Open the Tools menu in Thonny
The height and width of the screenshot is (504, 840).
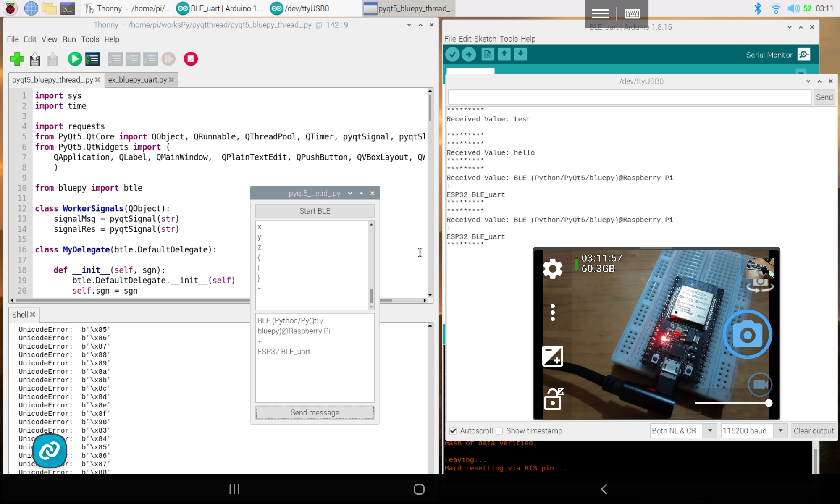coord(90,39)
